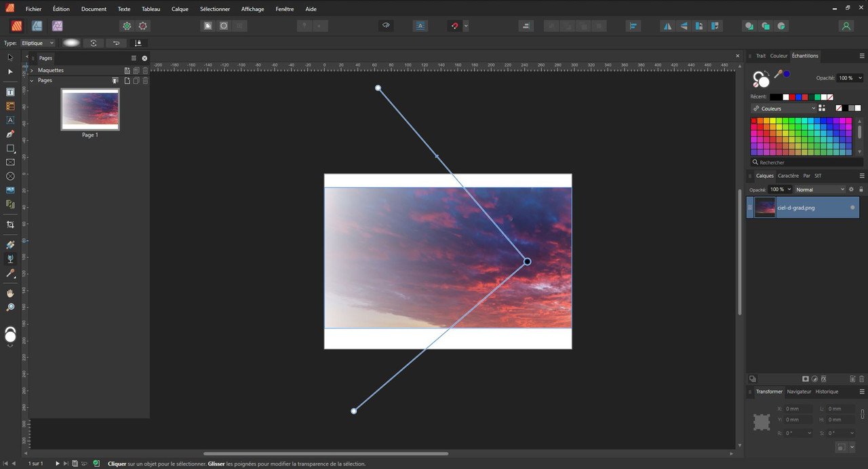The image size is (868, 469).
Task: Expand the Maquettes section
Action: (32, 70)
